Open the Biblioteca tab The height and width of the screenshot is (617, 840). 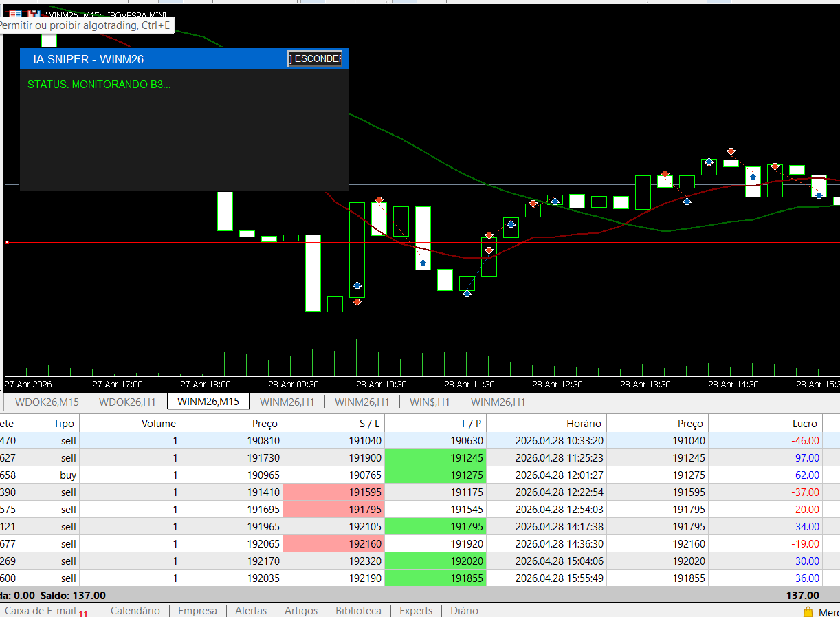358,611
